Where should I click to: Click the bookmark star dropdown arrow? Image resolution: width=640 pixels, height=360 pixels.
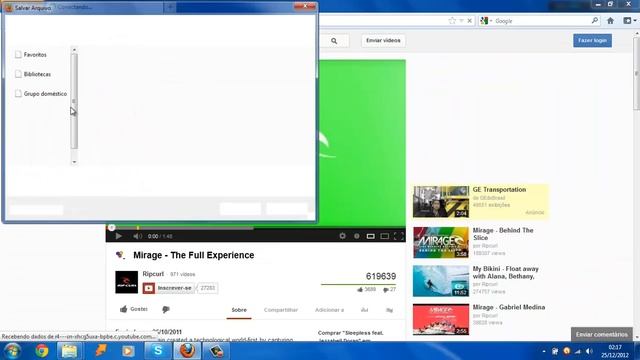pyautogui.click(x=461, y=20)
